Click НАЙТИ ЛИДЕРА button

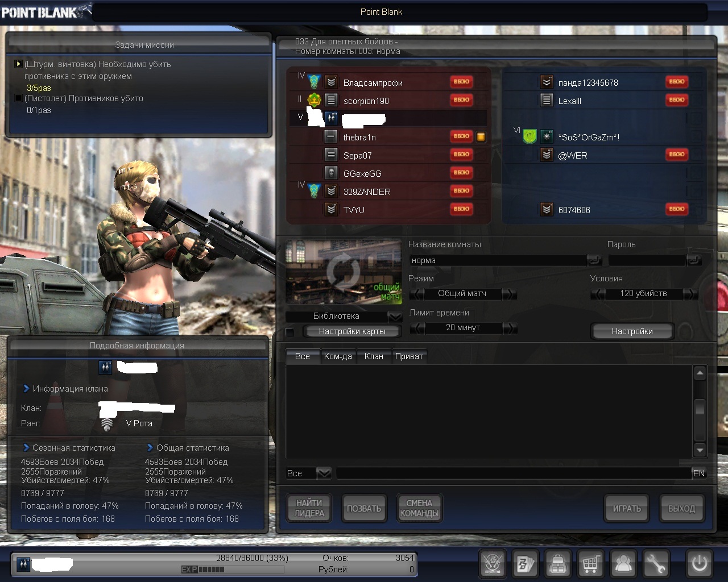(309, 508)
